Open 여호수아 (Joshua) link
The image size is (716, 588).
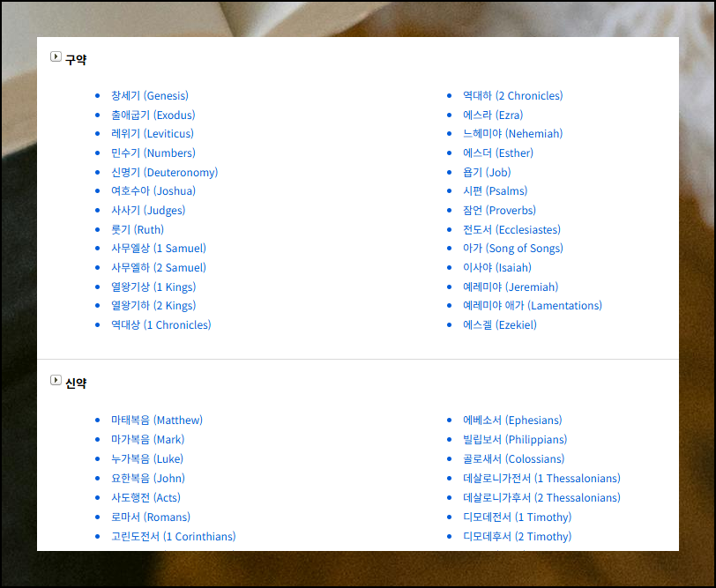pos(153,190)
